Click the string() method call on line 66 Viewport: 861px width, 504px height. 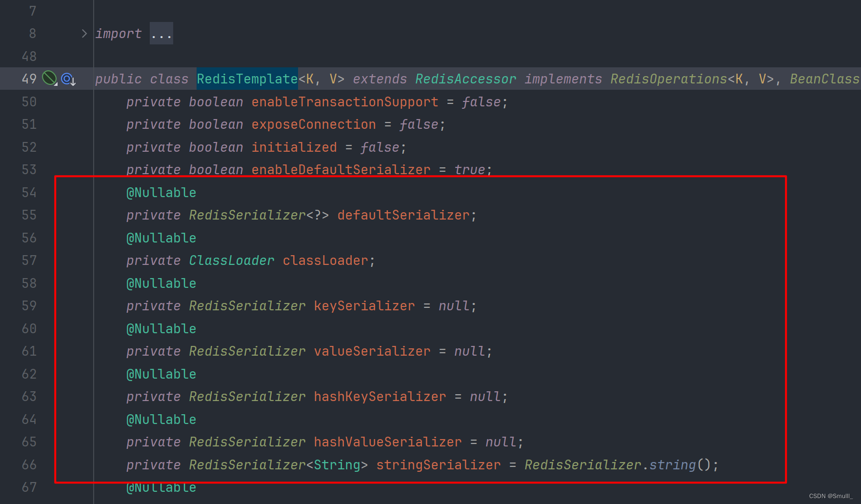673,464
